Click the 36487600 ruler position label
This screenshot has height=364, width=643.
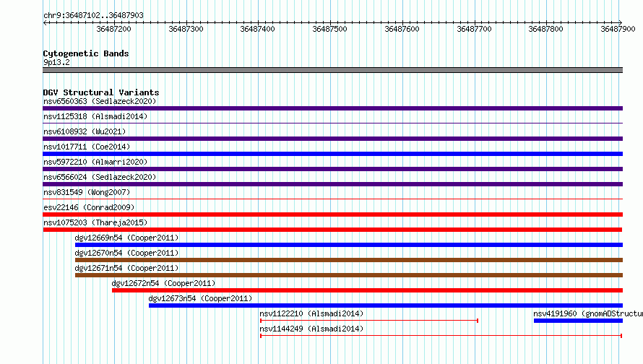[x=402, y=29]
